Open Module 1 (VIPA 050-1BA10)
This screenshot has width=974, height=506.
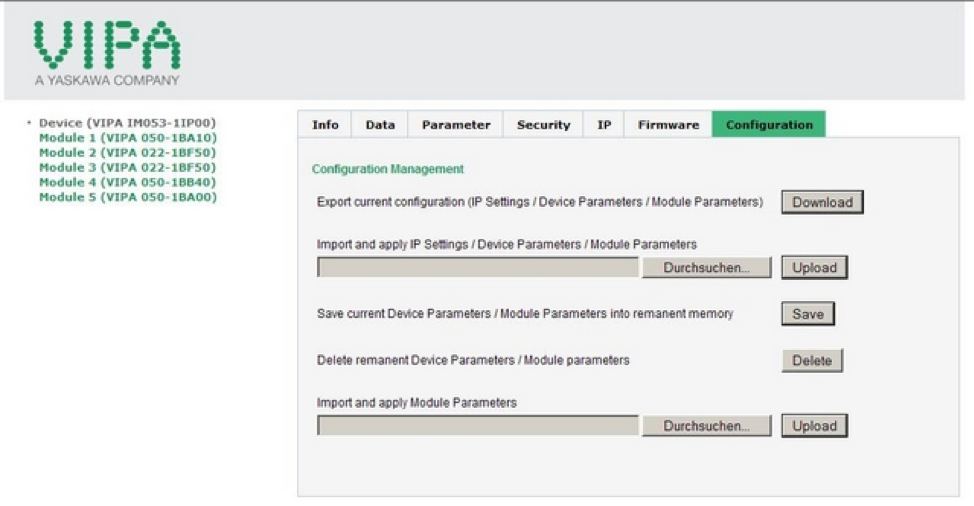coord(128,138)
